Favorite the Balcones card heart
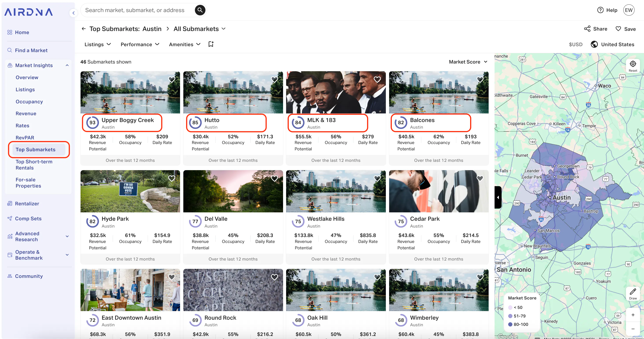This screenshot has height=339, width=644. pos(480,79)
